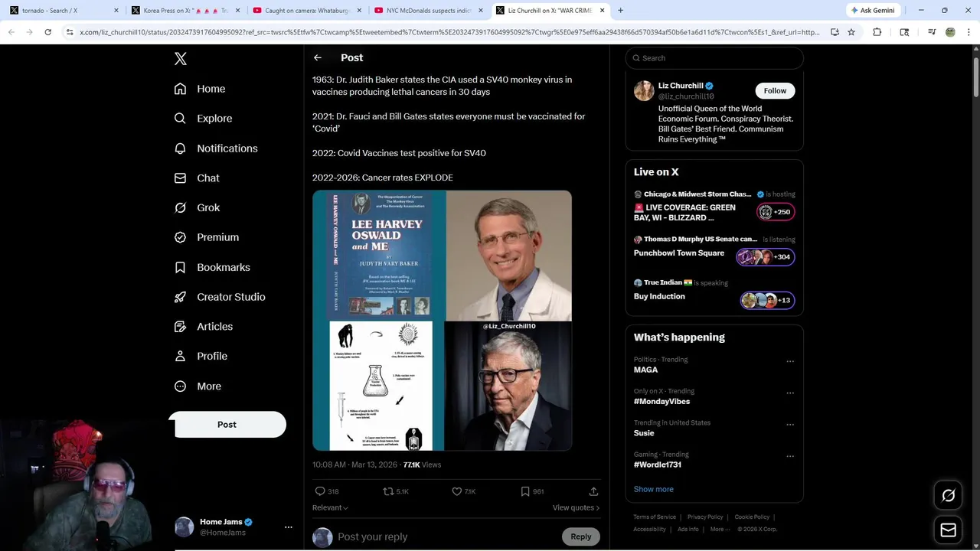Open the Ads info footer link
The height and width of the screenshot is (551, 980).
pos(688,529)
